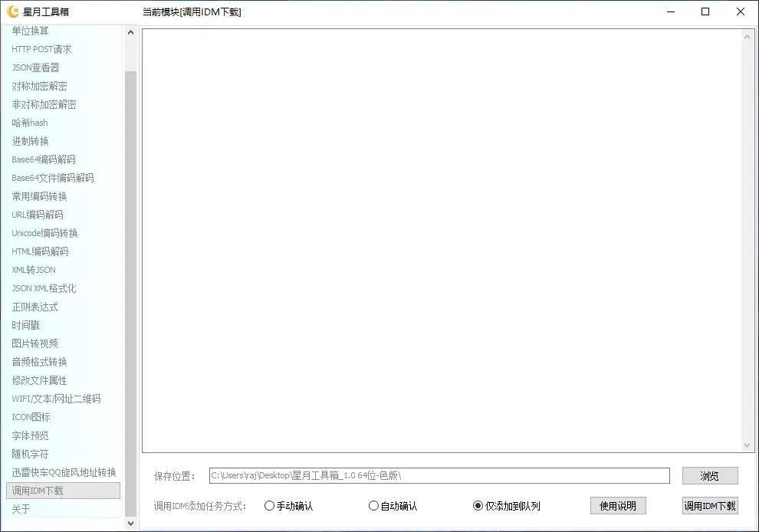
Task: Open 字体预览 tool
Action: pyautogui.click(x=30, y=435)
